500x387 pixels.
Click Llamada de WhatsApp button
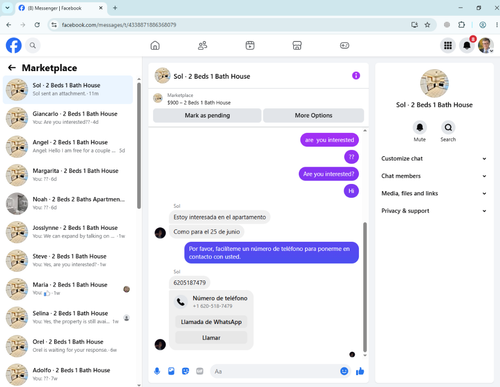click(211, 322)
